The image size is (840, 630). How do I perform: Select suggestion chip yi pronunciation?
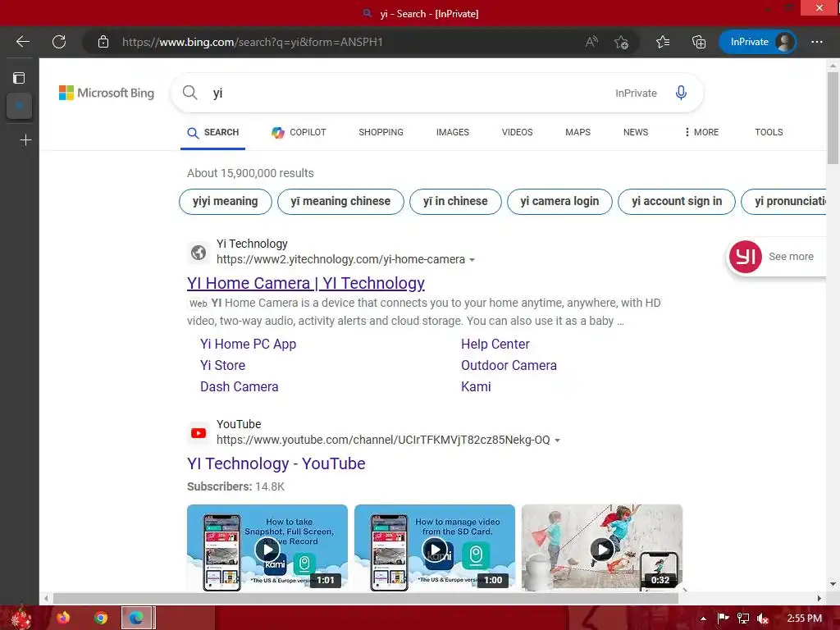point(783,202)
